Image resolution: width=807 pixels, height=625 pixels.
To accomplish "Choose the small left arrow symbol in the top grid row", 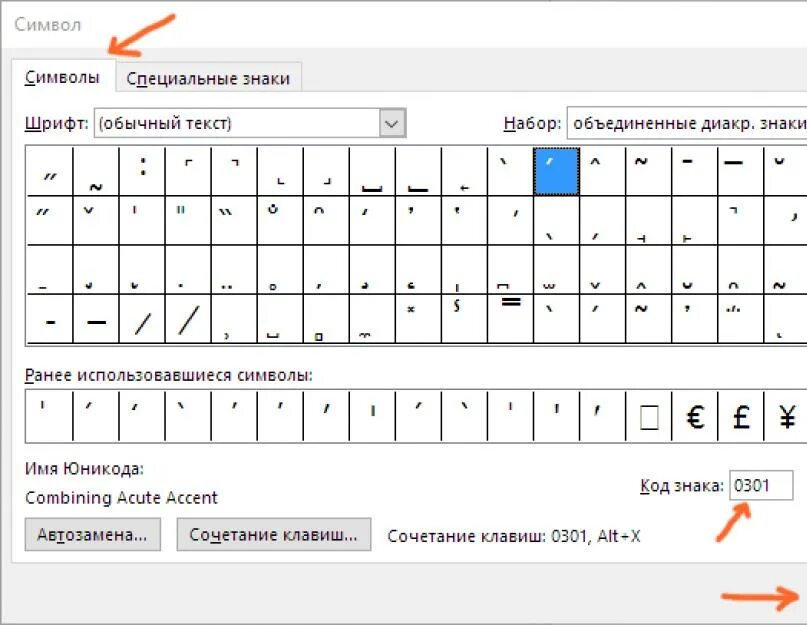I will pos(464,171).
